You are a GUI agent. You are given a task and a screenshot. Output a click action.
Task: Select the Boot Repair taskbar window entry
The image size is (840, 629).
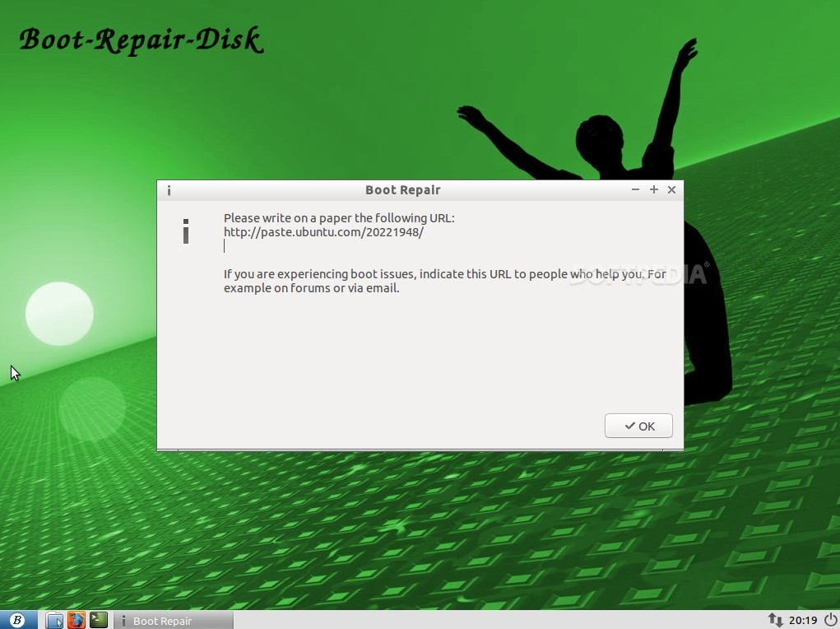pos(174,621)
